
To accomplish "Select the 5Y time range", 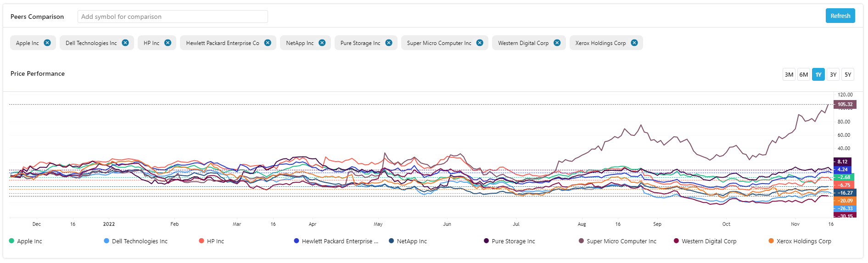I will [848, 74].
